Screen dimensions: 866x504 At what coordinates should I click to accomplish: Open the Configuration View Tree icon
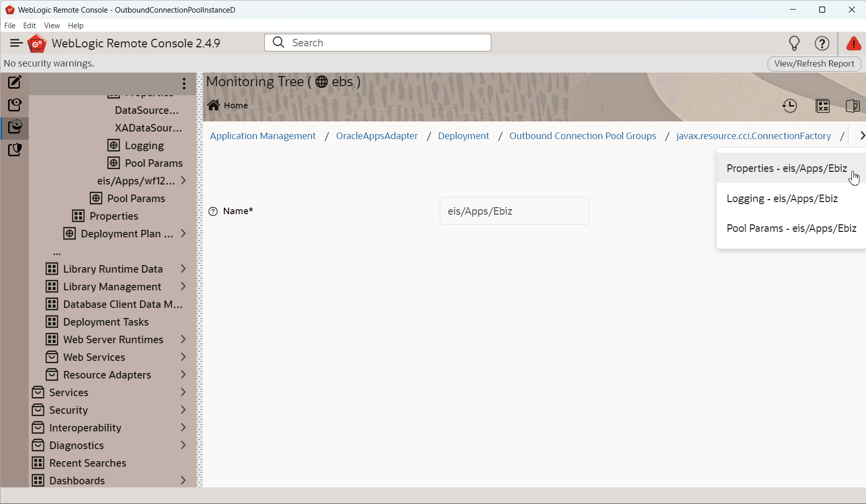(x=15, y=105)
